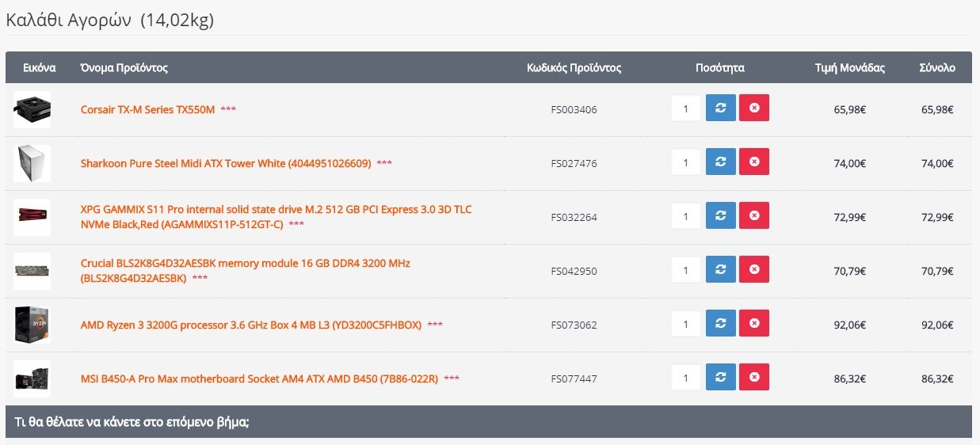980x445 pixels.
Task: Open XPG GAMMIX S11 Pro product link
Action: pos(276,217)
